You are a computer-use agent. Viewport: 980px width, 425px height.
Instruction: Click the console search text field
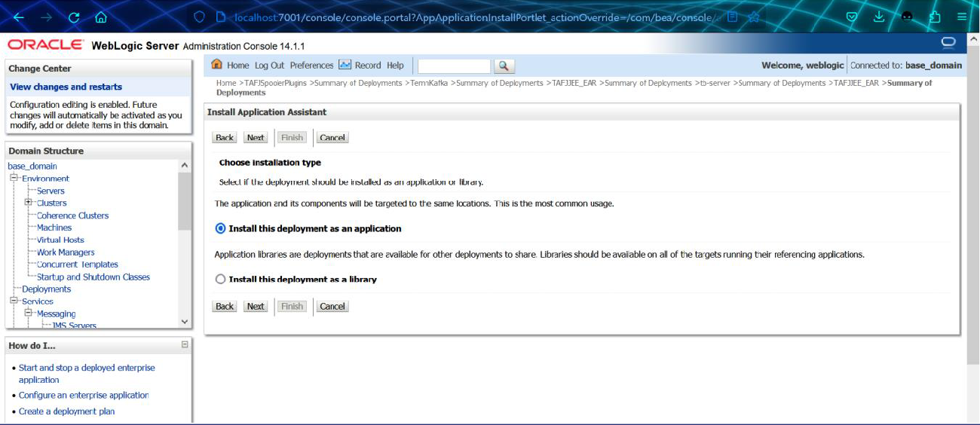tap(454, 66)
